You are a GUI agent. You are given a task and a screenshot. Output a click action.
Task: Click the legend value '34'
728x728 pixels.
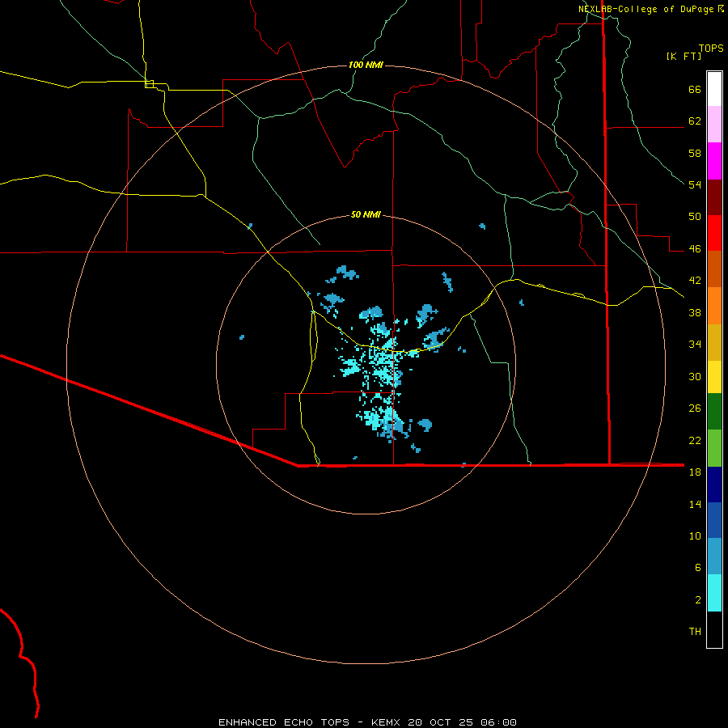pyautogui.click(x=695, y=345)
